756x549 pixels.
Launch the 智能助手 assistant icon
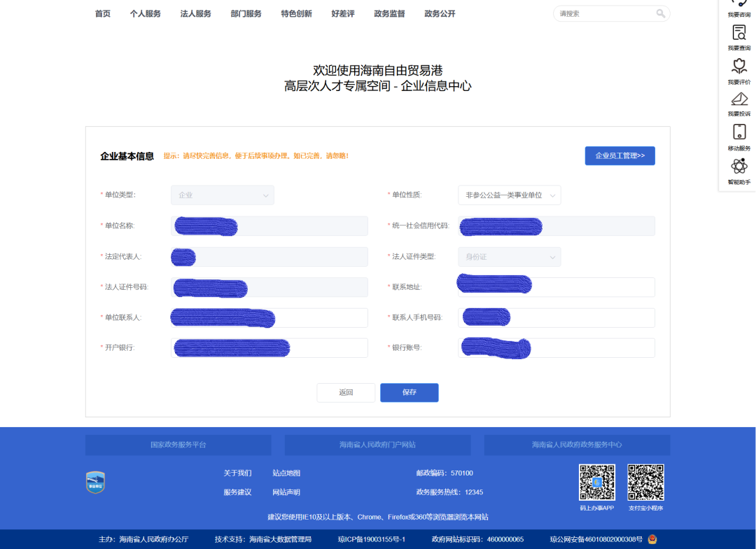pos(738,167)
